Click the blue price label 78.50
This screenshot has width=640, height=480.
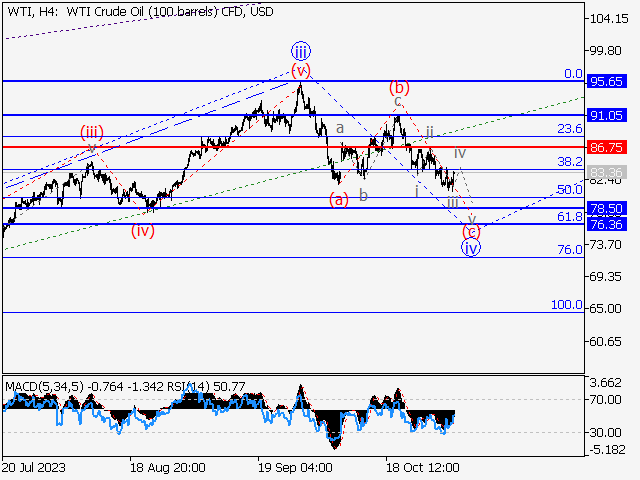[607, 209]
